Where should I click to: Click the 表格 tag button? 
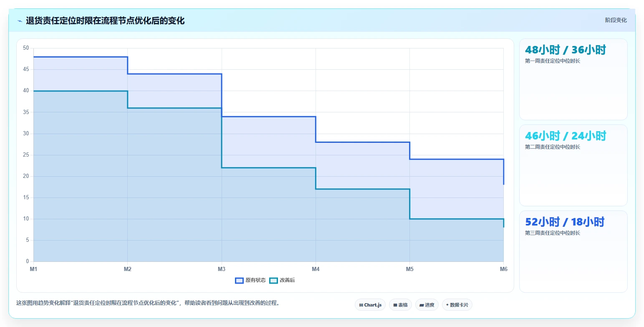pyautogui.click(x=400, y=305)
